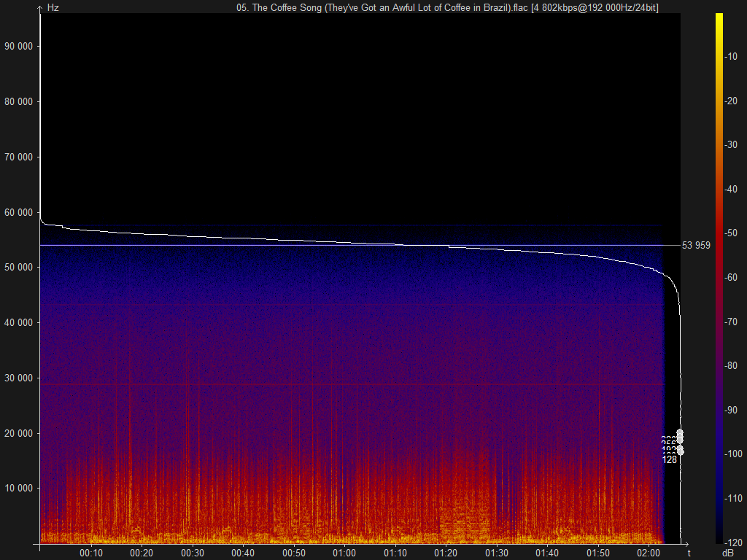Viewport: 747px width, 560px height.
Task: Click the '-90' dB scale label
Action: [x=731, y=410]
